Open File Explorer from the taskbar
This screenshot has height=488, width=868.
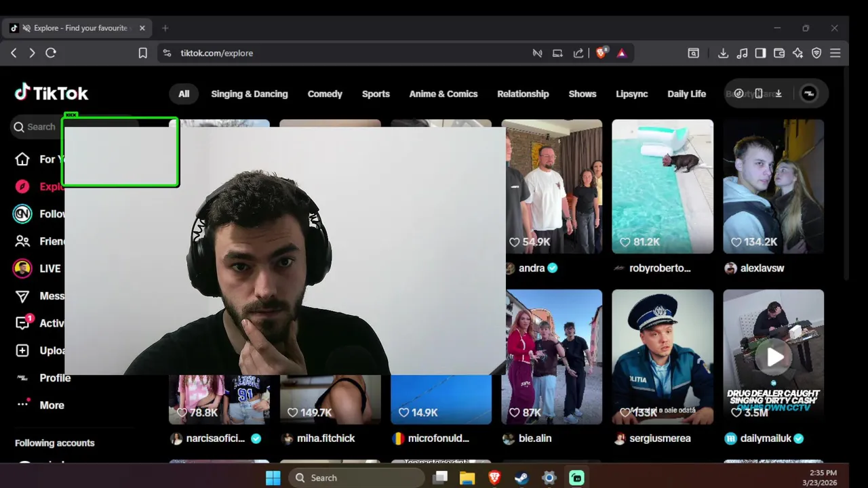pos(467,478)
